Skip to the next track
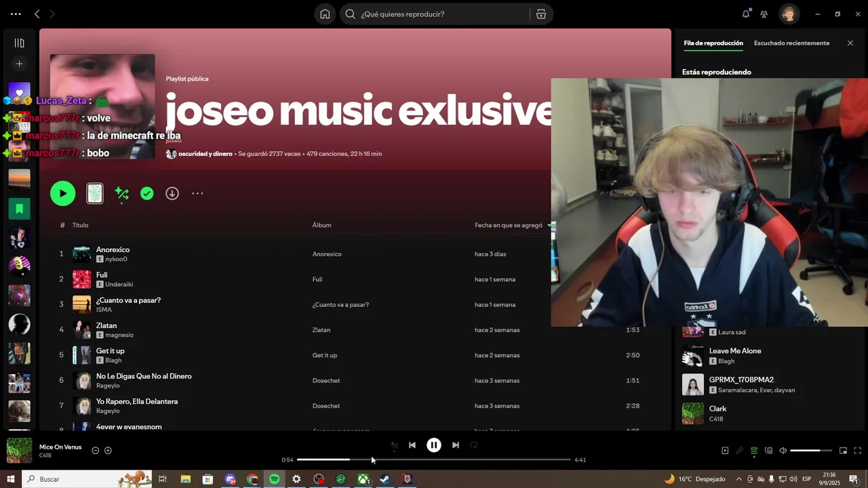This screenshot has height=488, width=868. coord(456,445)
